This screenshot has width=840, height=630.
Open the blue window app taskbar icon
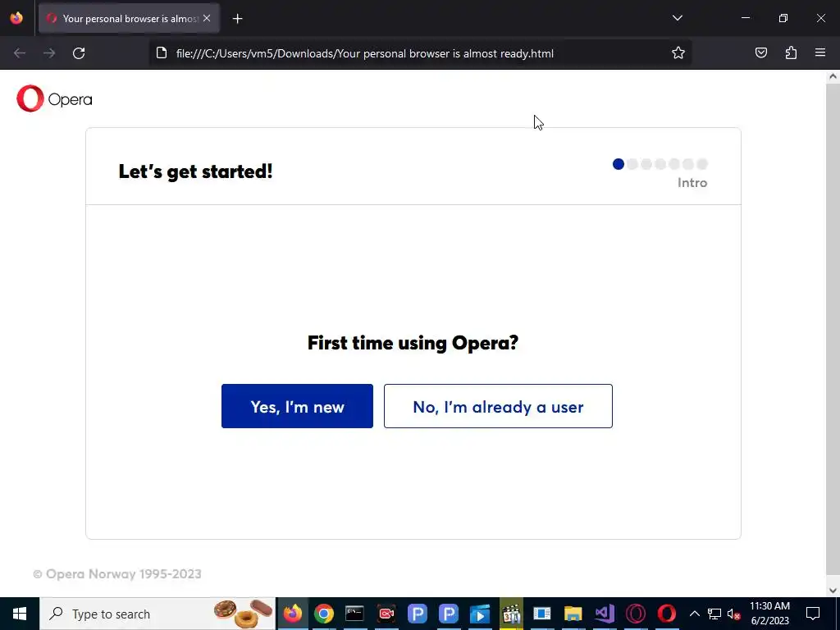click(x=542, y=614)
